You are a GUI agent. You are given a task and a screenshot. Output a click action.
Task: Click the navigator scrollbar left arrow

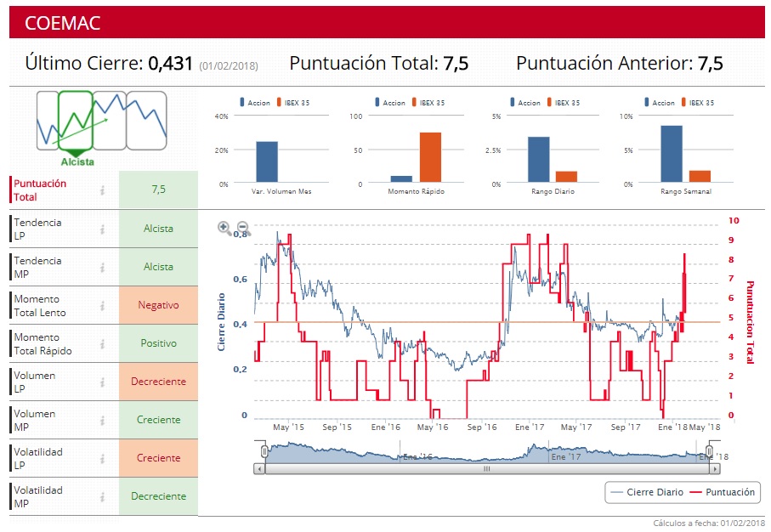tap(259, 469)
